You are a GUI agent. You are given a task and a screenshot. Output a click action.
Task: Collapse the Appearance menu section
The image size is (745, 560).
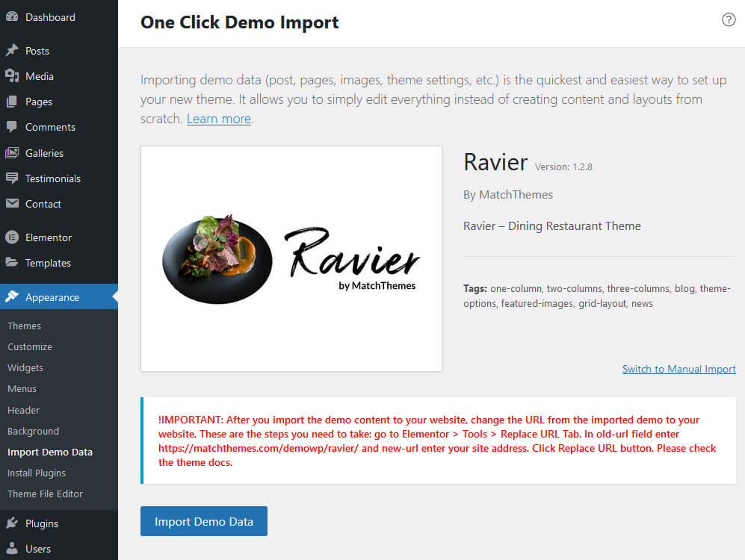52,297
